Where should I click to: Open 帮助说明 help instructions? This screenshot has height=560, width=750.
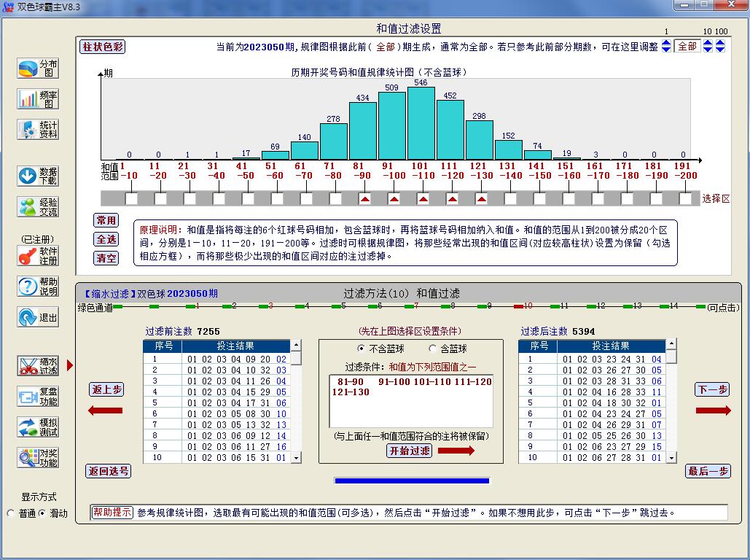pyautogui.click(x=38, y=286)
